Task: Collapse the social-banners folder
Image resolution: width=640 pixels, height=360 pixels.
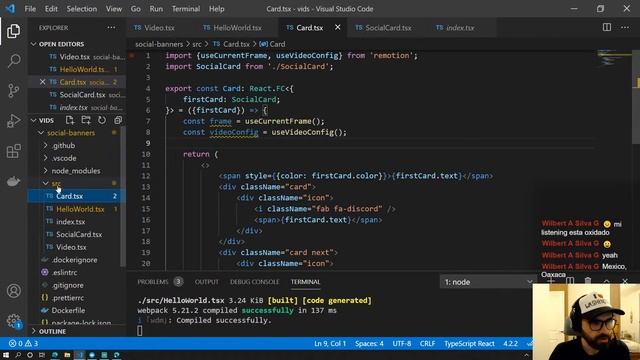Action: (71, 133)
